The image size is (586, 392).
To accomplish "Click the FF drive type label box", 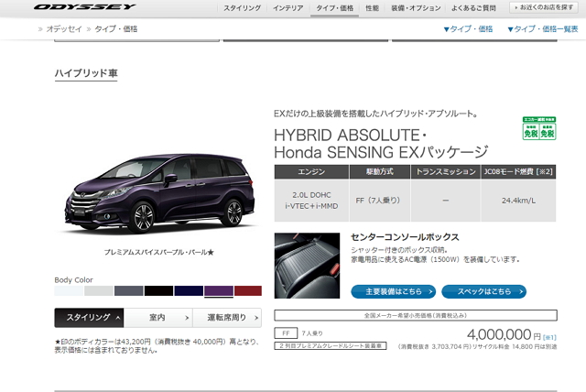I will [x=286, y=333].
